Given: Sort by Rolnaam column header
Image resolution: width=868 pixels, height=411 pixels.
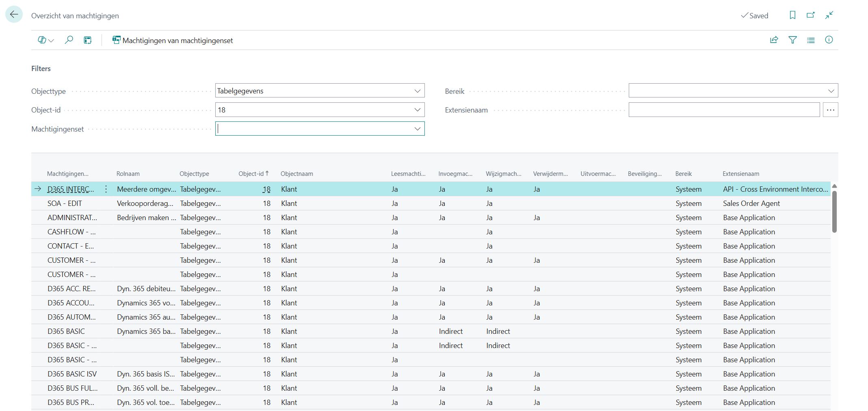Looking at the screenshot, I should pyautogui.click(x=128, y=173).
